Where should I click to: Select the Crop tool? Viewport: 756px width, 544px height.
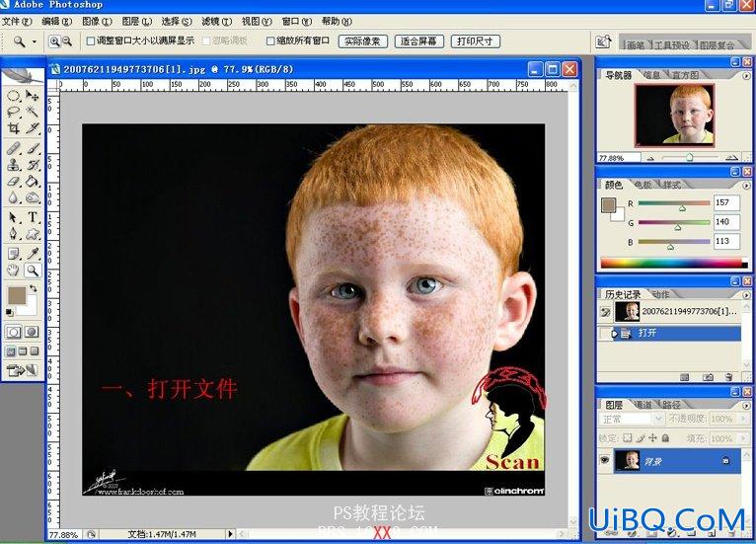(x=13, y=128)
